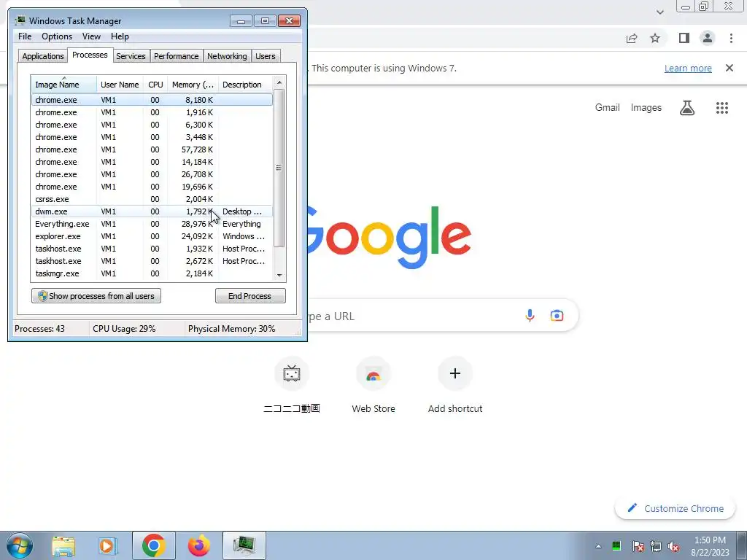Switch to the Services tab

(x=131, y=56)
